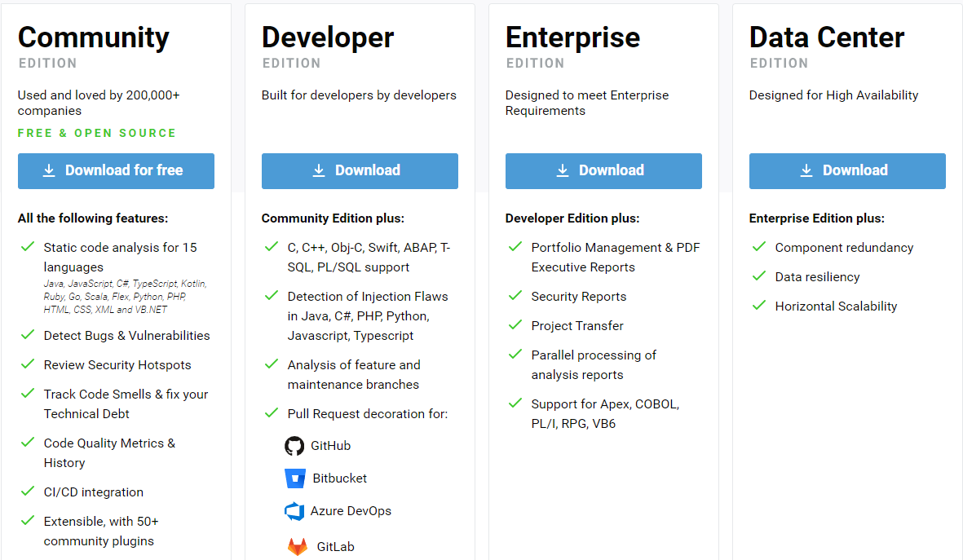Download the Developer Edition
963x560 pixels.
pos(360,170)
